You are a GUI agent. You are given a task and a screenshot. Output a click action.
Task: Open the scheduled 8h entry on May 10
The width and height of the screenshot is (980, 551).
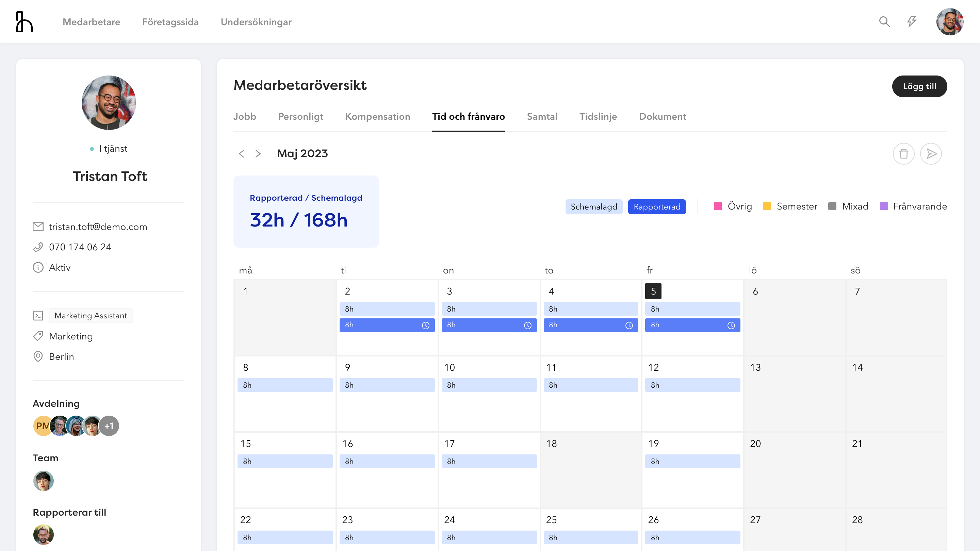coord(489,385)
